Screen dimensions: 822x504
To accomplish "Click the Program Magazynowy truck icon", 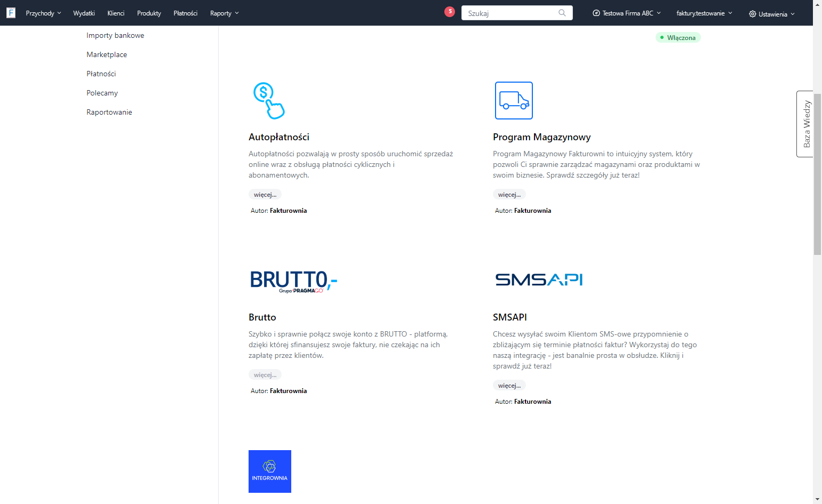I will coord(514,100).
